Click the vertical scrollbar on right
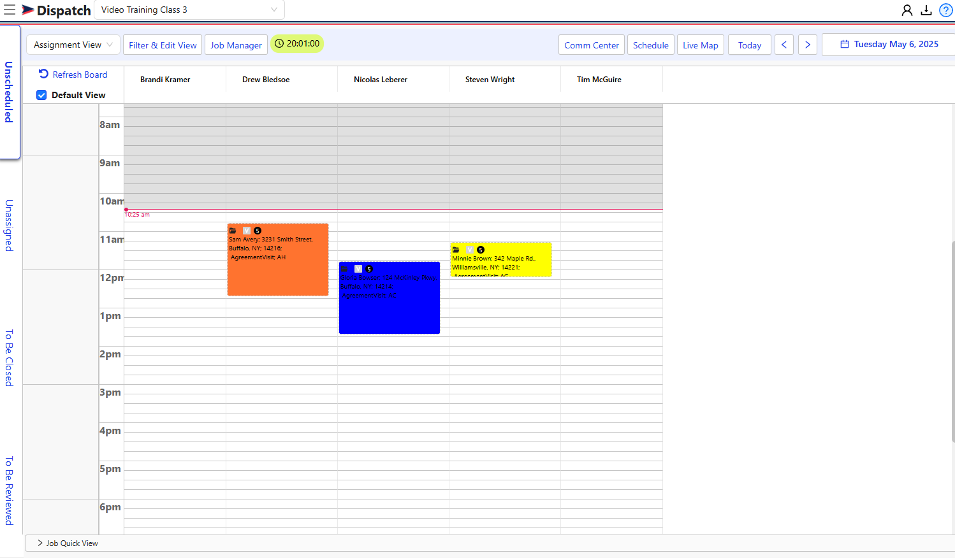 pyautogui.click(x=952, y=341)
